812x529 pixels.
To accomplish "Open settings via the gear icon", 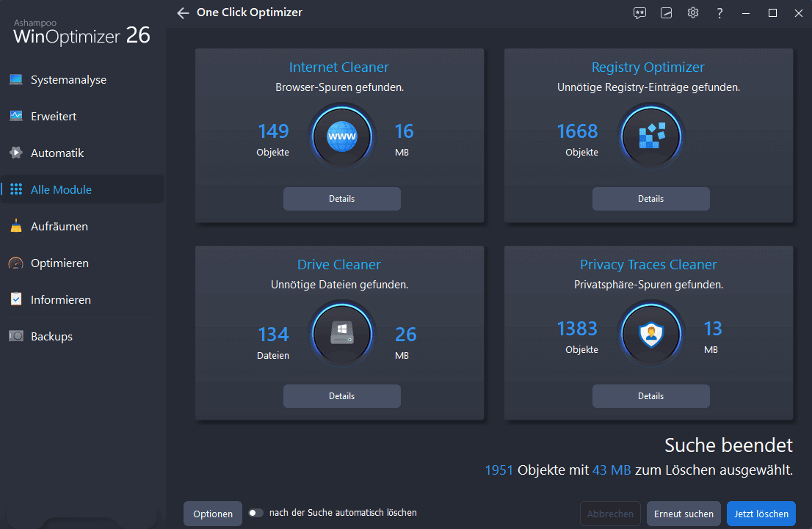I will coord(692,13).
